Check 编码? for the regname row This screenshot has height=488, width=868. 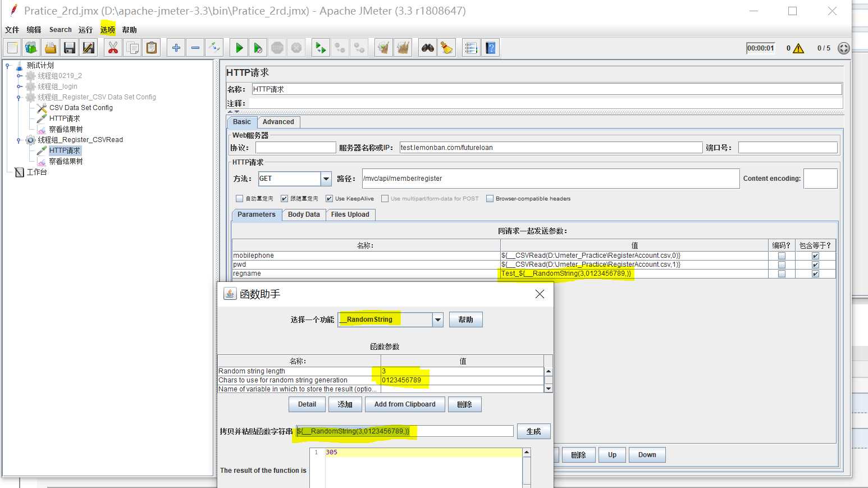[x=782, y=274]
